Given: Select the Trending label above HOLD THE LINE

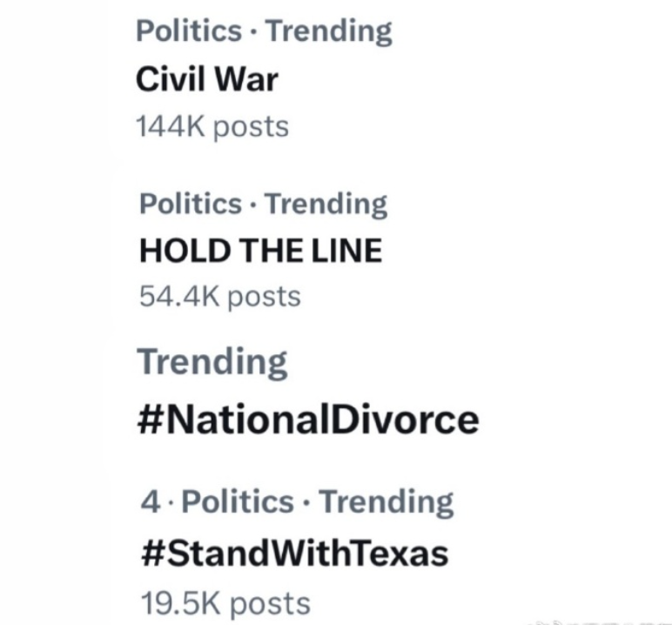Looking at the screenshot, I should point(326,204).
